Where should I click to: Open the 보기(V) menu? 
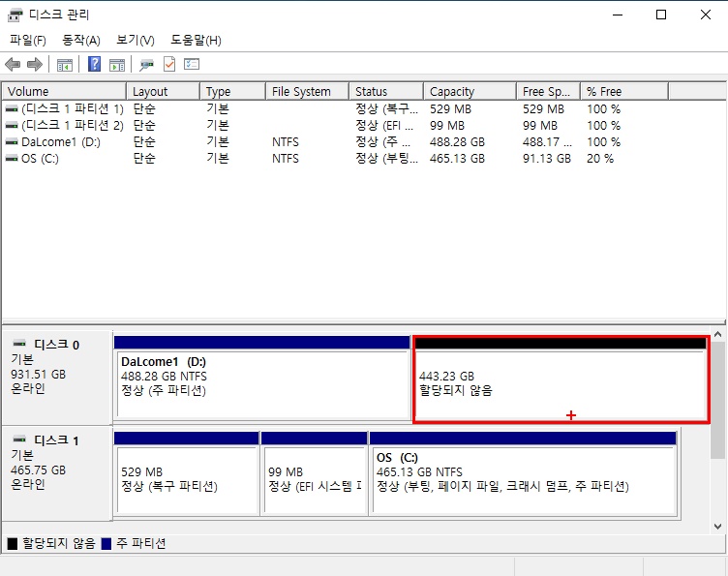coord(136,41)
